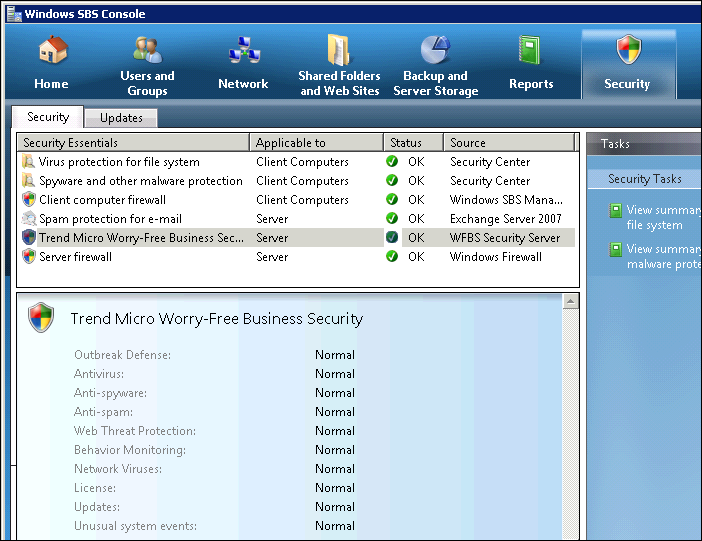Click the Spyware and other malware protection row icon
The image size is (702, 541).
tap(28, 180)
